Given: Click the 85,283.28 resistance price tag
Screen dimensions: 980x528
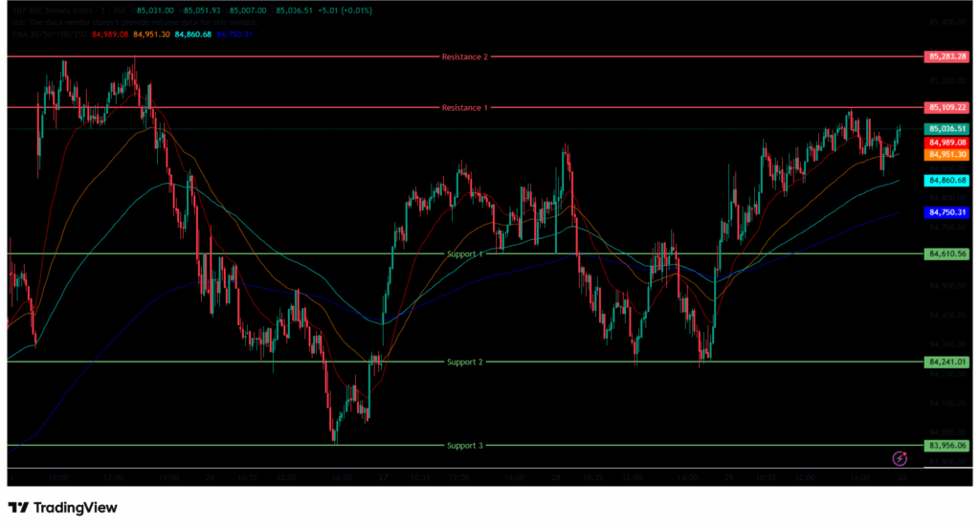Looking at the screenshot, I should (x=947, y=57).
